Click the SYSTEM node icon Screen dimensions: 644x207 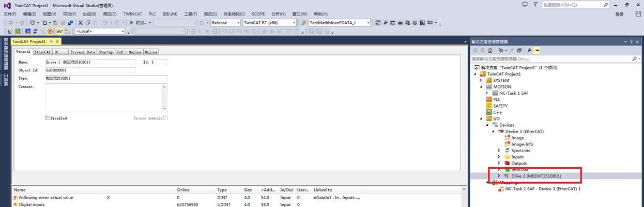[489, 80]
